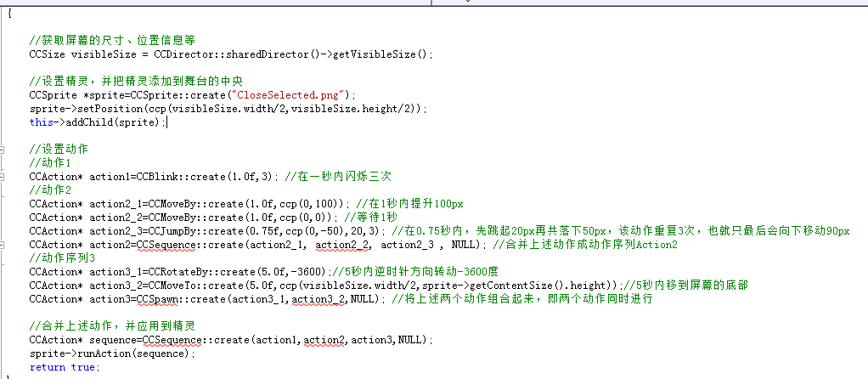Click the opening brace at the top
868x379 pixels.
(10, 14)
